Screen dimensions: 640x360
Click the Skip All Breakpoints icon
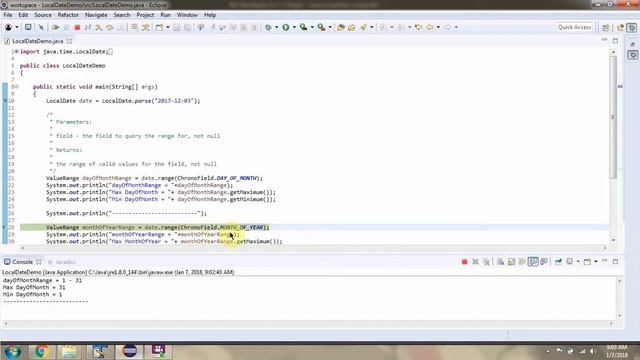(x=41, y=27)
